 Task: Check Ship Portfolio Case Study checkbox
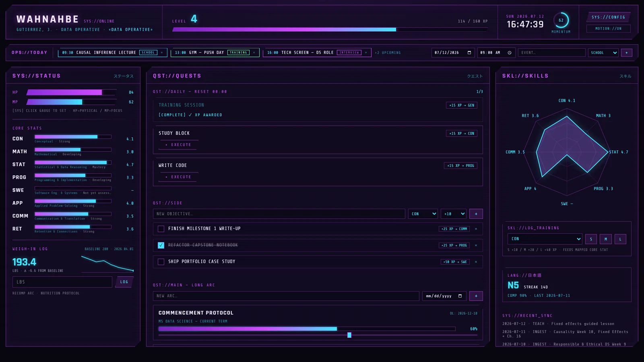click(x=161, y=262)
